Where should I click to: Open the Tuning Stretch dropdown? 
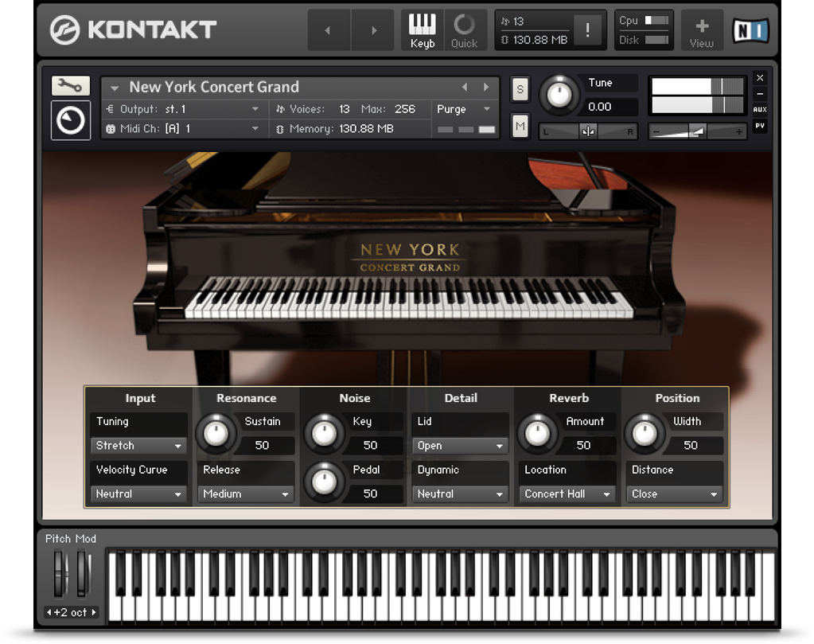[x=139, y=446]
